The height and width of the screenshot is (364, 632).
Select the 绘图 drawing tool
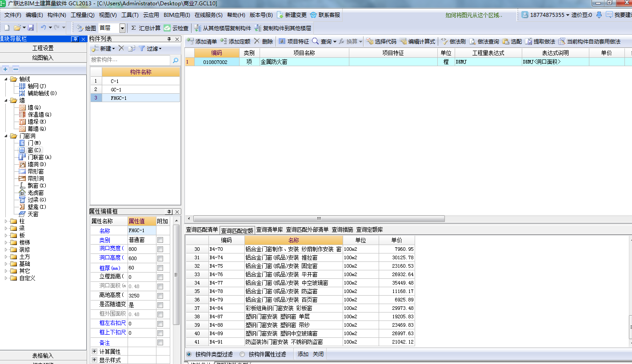(x=86, y=28)
